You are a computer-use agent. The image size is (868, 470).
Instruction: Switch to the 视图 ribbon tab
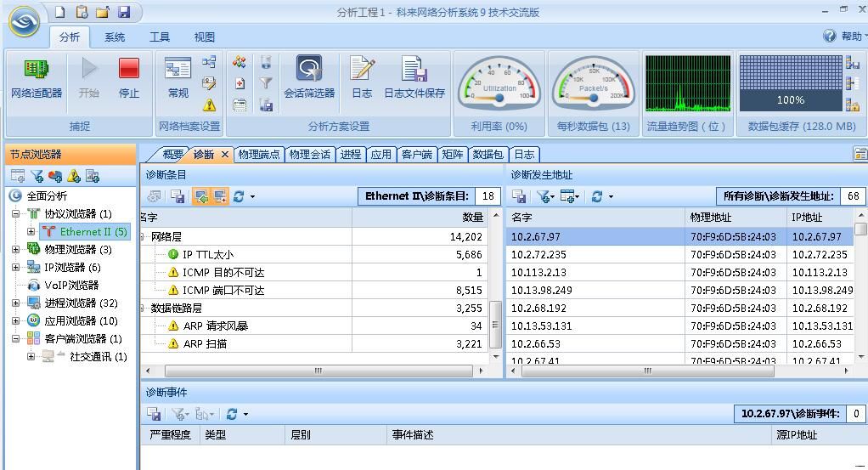tap(205, 37)
